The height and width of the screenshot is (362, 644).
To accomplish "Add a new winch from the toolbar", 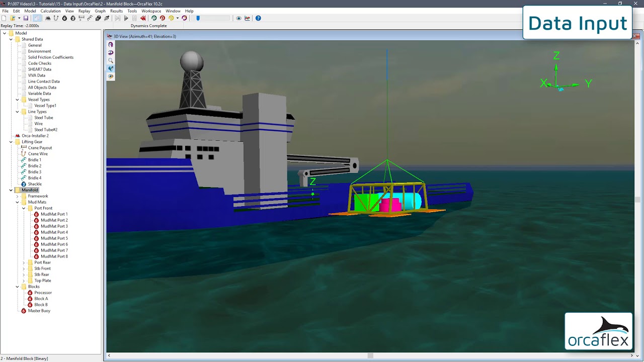I will point(81,18).
